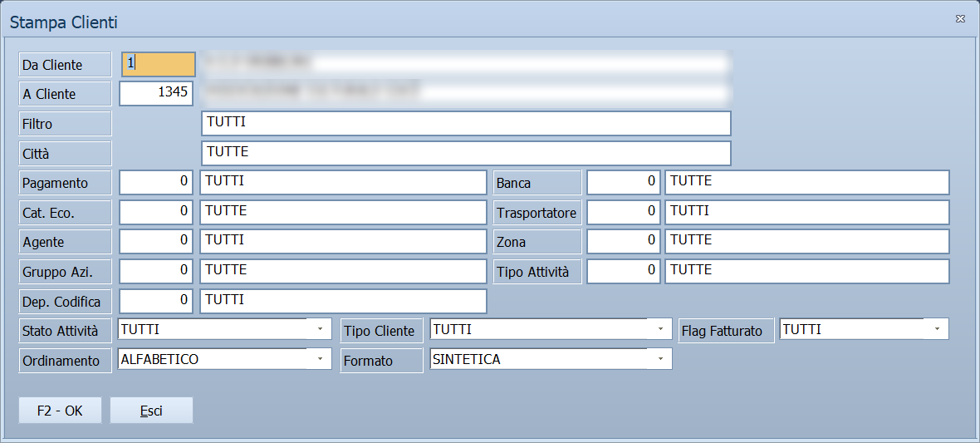Expand the Formato dropdown arrow

click(x=660, y=359)
